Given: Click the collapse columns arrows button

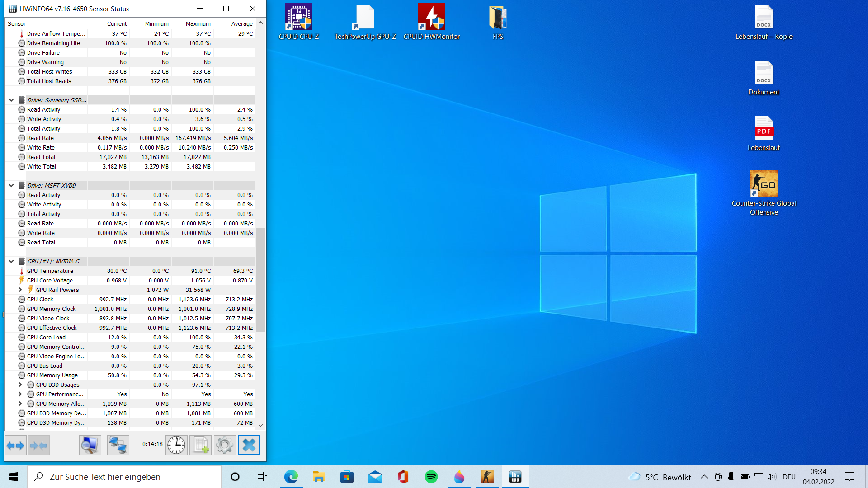Looking at the screenshot, I should [38, 446].
